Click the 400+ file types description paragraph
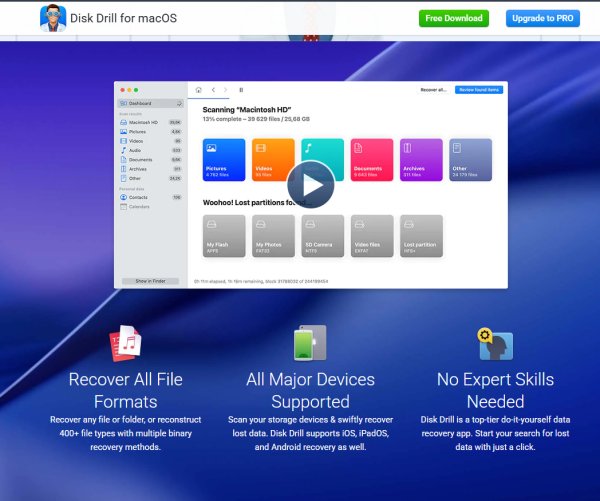 126,433
